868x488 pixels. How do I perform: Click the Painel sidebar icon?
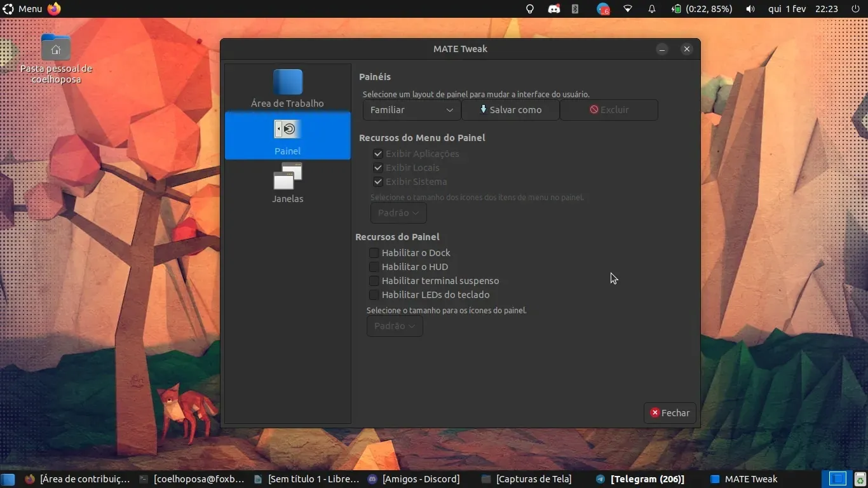click(287, 130)
